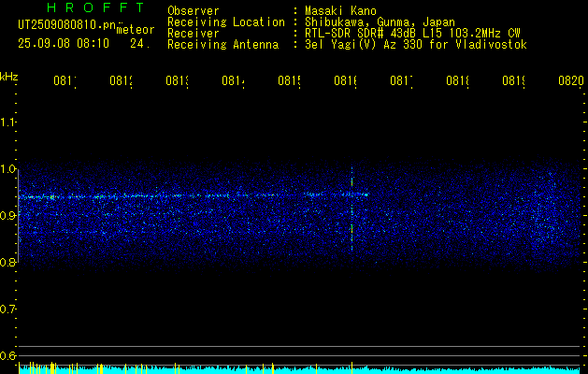The width and height of the screenshot is (588, 374).
Task: Select observer name Masaki Kano
Action: 340,11
